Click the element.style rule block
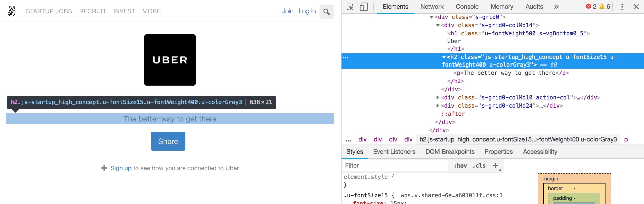 (x=422, y=181)
